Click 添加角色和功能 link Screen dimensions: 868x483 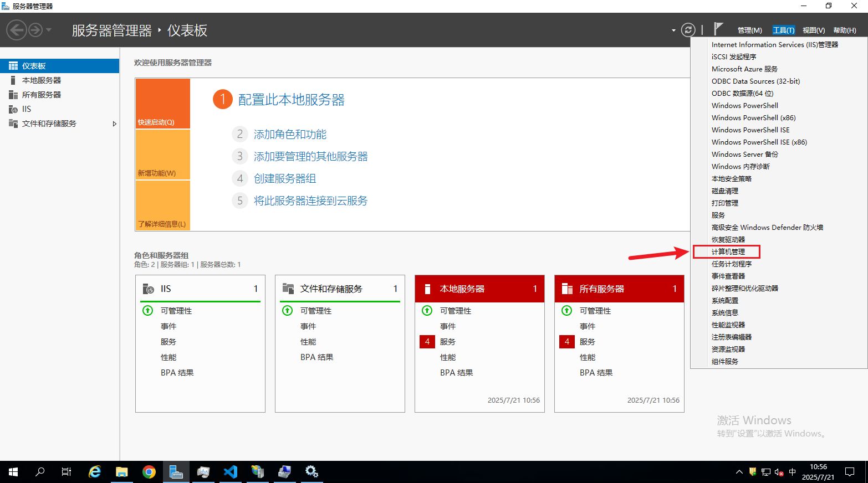[290, 135]
